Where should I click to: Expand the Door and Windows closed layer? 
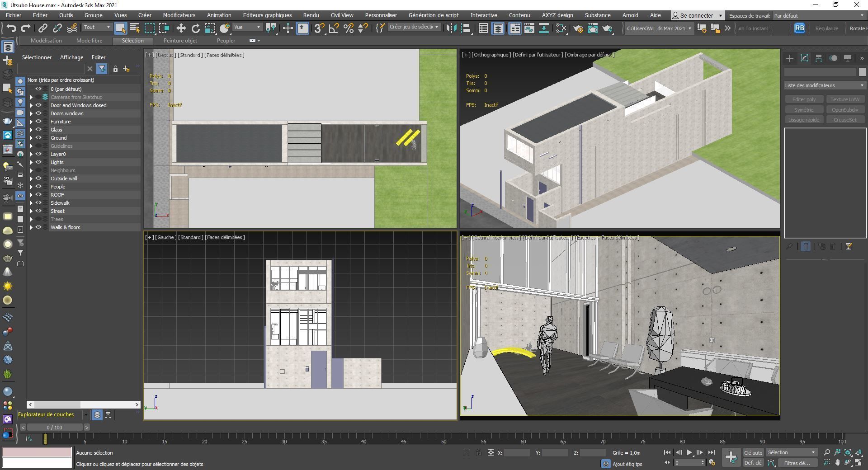[31, 105]
